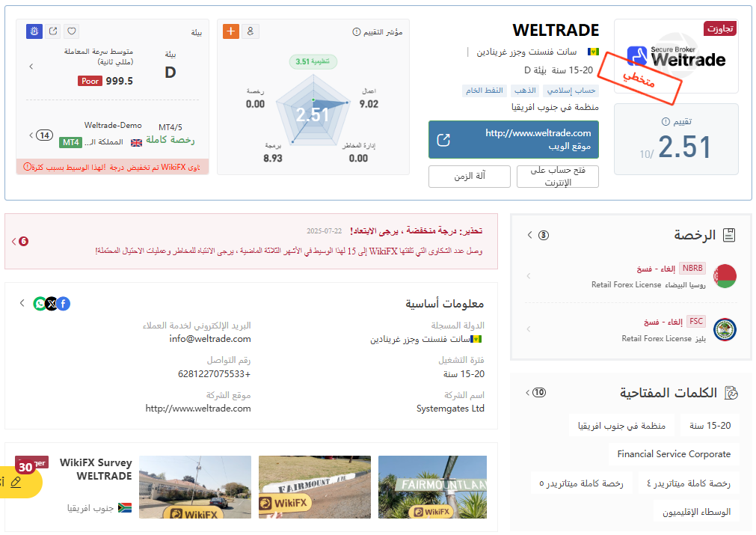Click the آلة الزمن button
The height and width of the screenshot is (535, 756).
click(x=470, y=177)
